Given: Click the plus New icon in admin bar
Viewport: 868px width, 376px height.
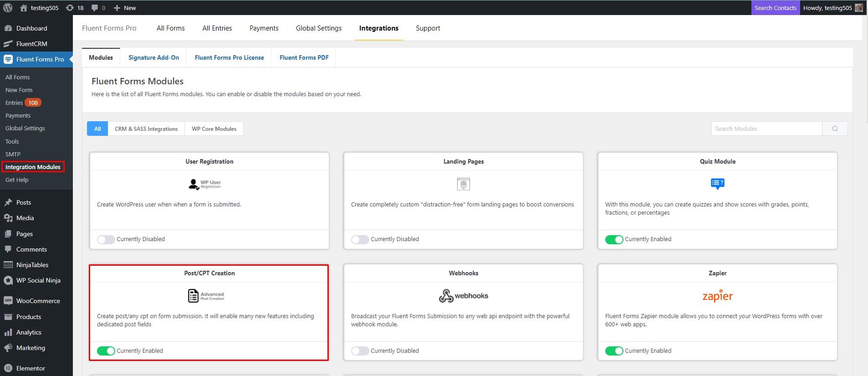Looking at the screenshot, I should pyautogui.click(x=117, y=8).
